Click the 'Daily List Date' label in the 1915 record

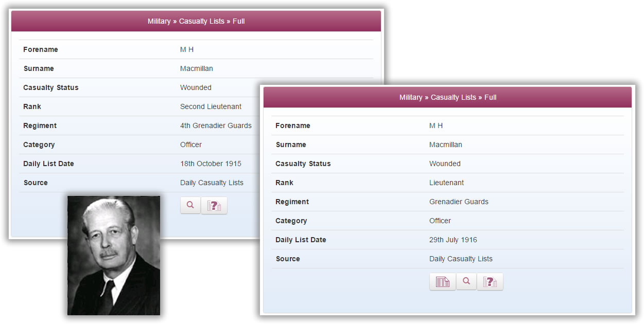point(48,164)
